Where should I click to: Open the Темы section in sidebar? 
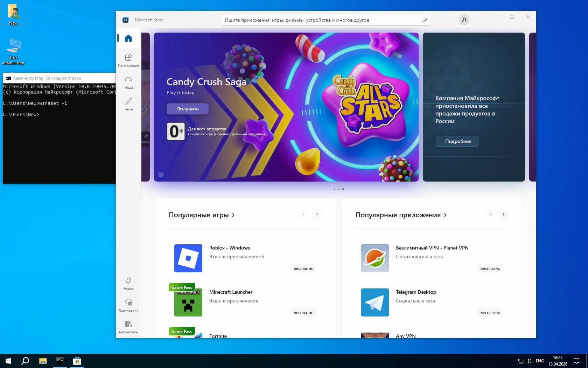[128, 104]
